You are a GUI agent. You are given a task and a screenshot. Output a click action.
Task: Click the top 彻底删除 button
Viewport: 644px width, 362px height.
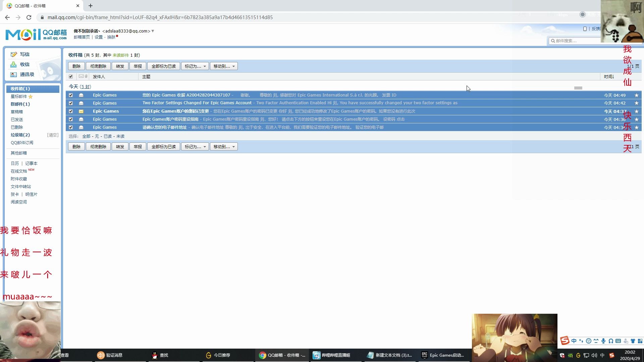[98, 66]
